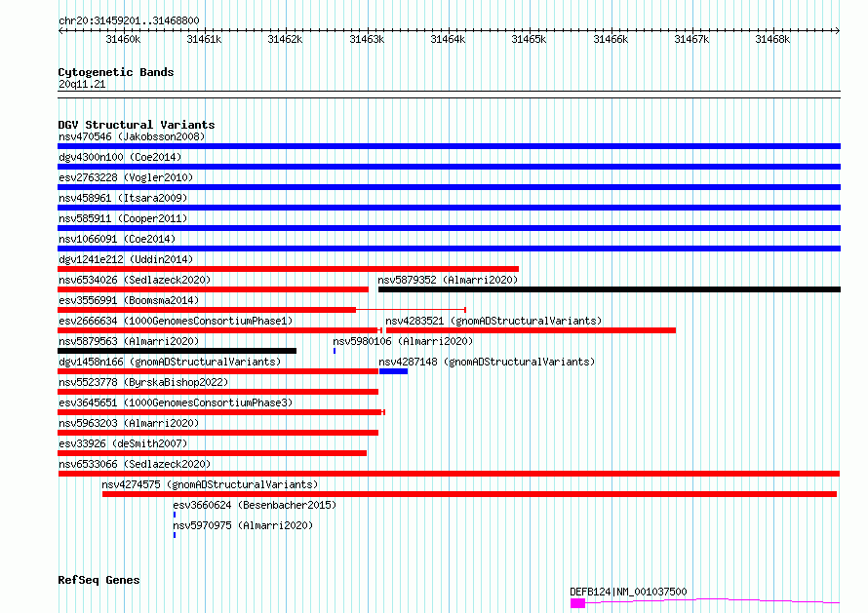
Task: Open nsv5879352 (Almarri2020) variant label
Action: click(448, 280)
